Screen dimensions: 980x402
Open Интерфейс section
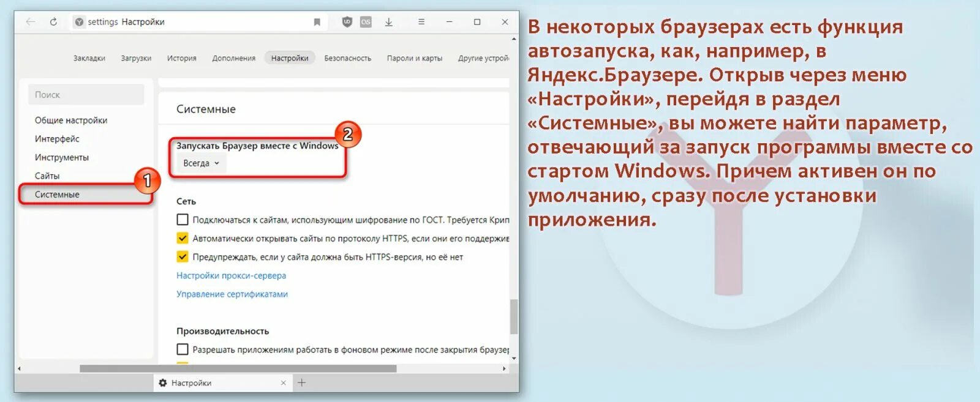[x=57, y=139]
